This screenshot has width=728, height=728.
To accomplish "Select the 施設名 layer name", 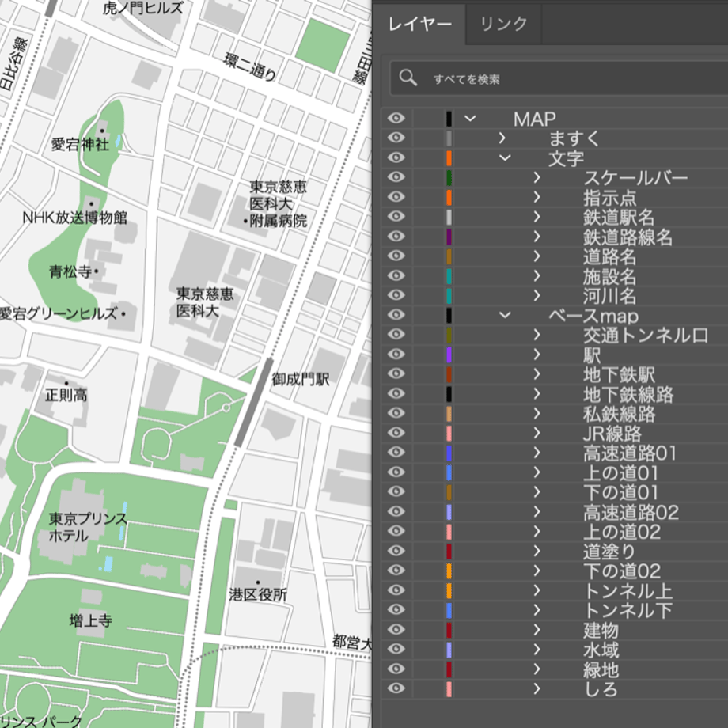I will tap(609, 276).
